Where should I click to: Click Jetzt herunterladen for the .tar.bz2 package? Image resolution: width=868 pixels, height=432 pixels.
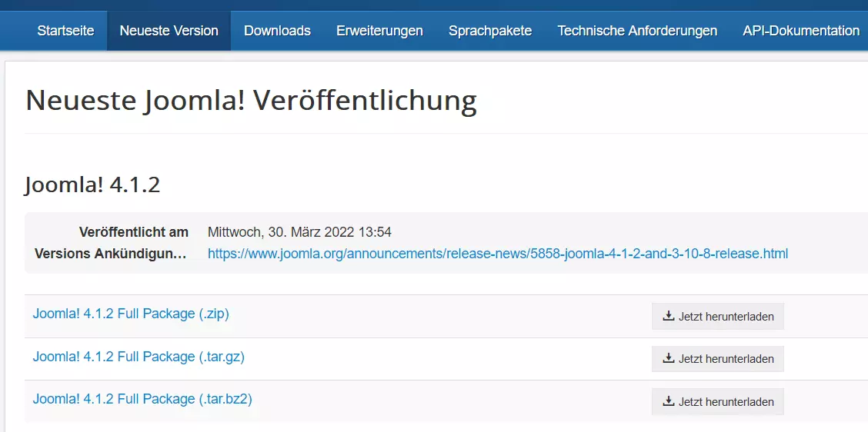(x=718, y=401)
